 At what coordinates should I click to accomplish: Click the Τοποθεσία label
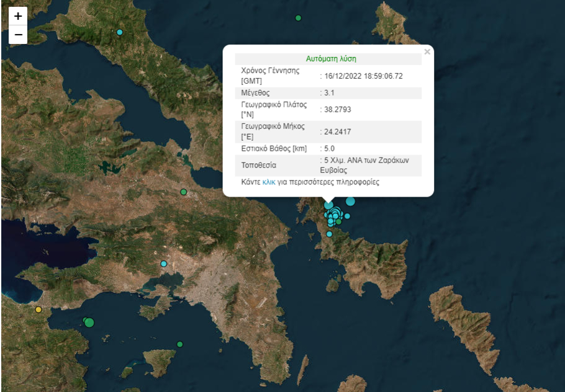259,165
